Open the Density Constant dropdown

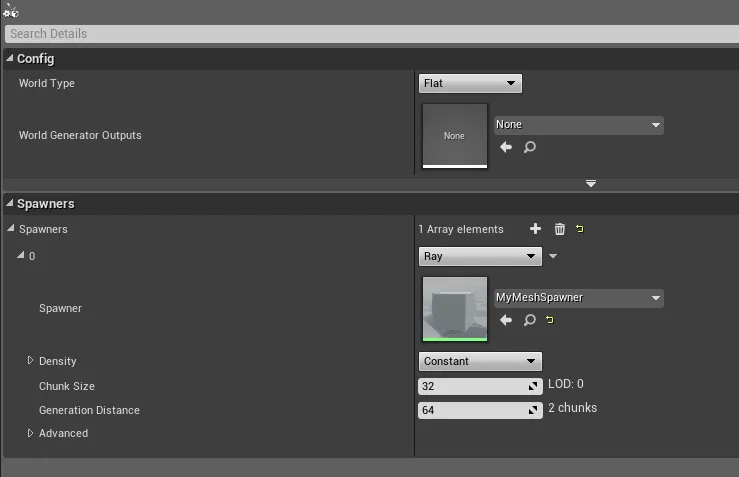point(480,361)
